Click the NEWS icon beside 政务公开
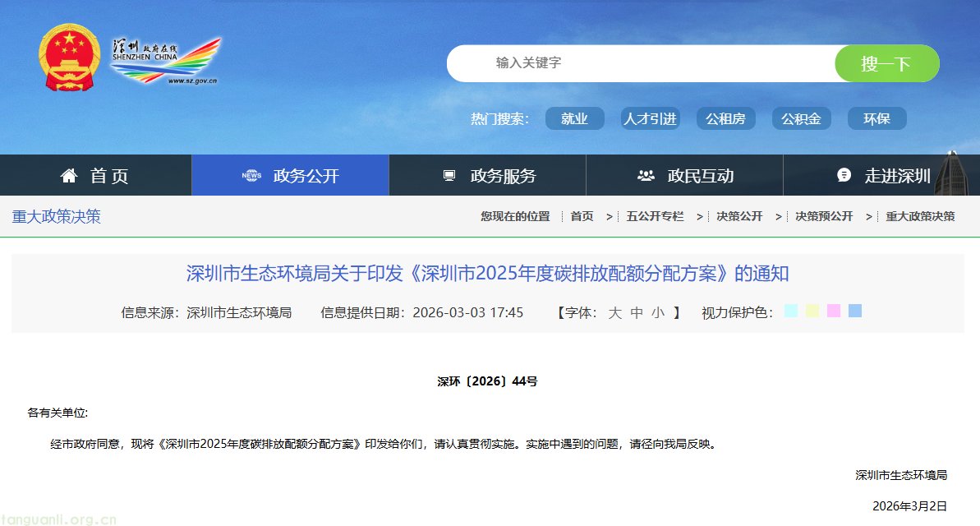The width and height of the screenshot is (980, 526). tap(251, 175)
